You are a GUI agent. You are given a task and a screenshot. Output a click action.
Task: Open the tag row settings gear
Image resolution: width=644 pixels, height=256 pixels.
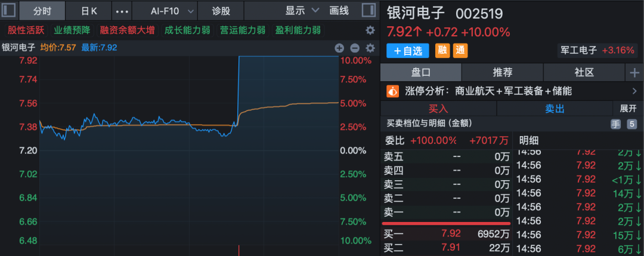(370, 30)
